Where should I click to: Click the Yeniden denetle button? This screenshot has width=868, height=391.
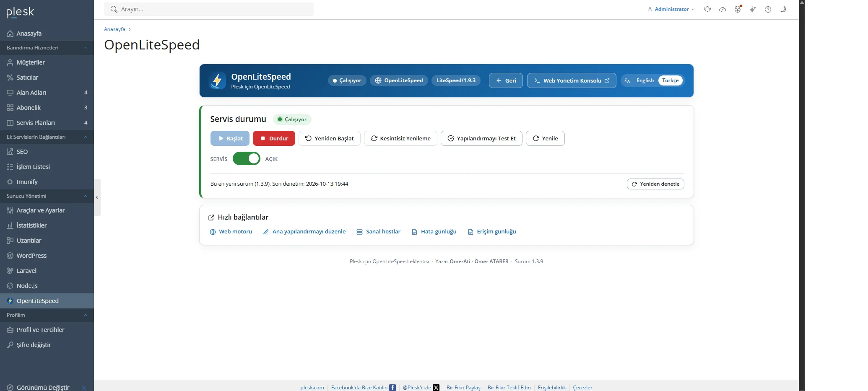pos(655,184)
